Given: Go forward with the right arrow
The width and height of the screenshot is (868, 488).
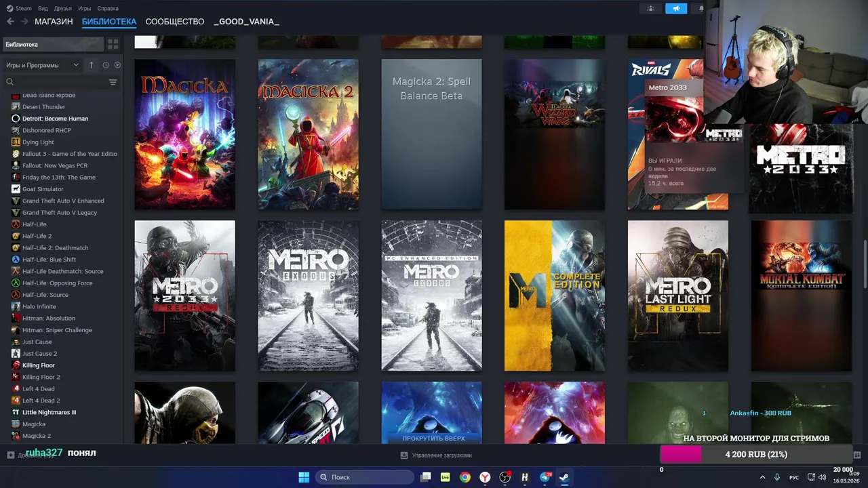Looking at the screenshot, I should pos(24,22).
